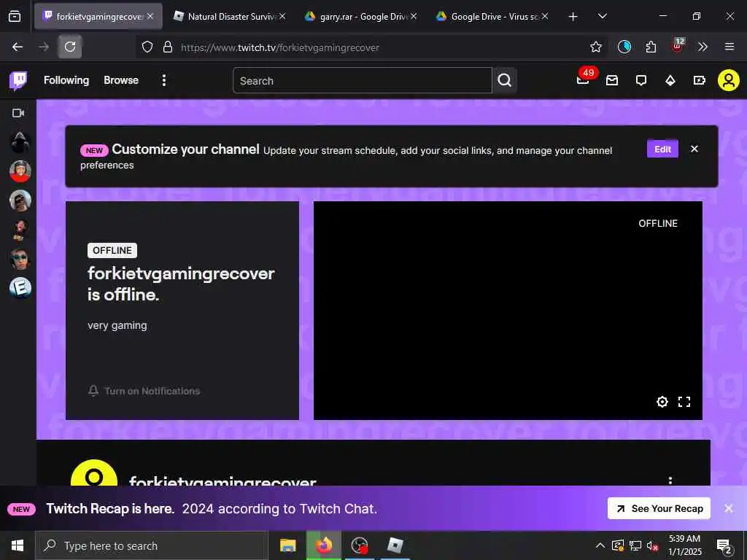Turn on Notifications for the channel
This screenshot has height=560, width=747.
tap(144, 391)
